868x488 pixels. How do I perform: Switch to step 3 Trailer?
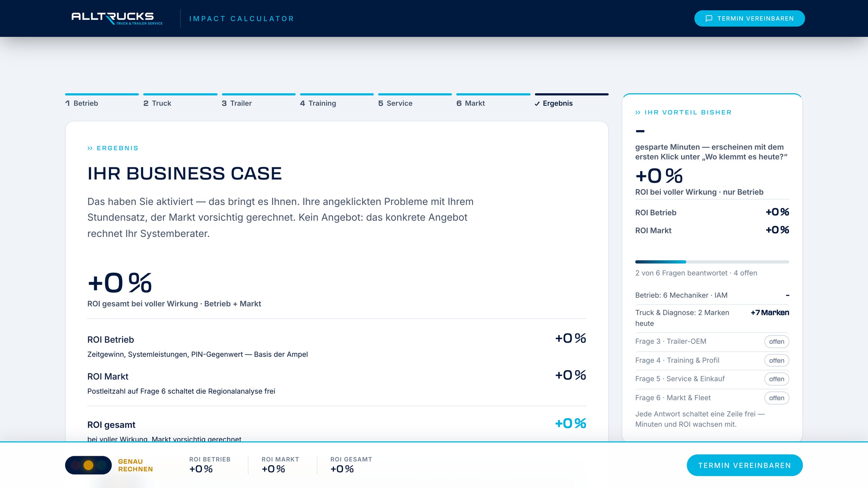pos(259,101)
